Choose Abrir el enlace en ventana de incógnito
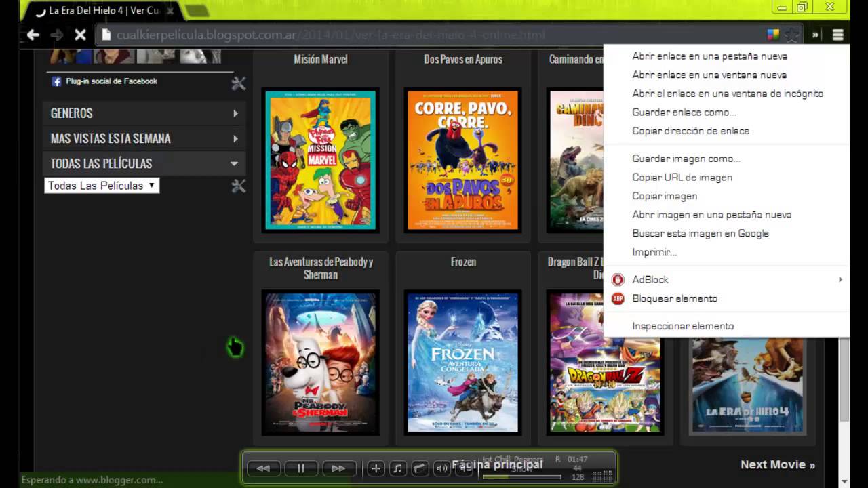Viewport: 868px width, 488px height. point(726,94)
